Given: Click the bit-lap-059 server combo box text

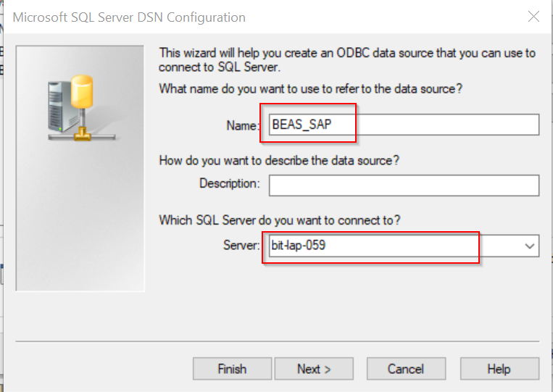Looking at the screenshot, I should pyautogui.click(x=299, y=245).
